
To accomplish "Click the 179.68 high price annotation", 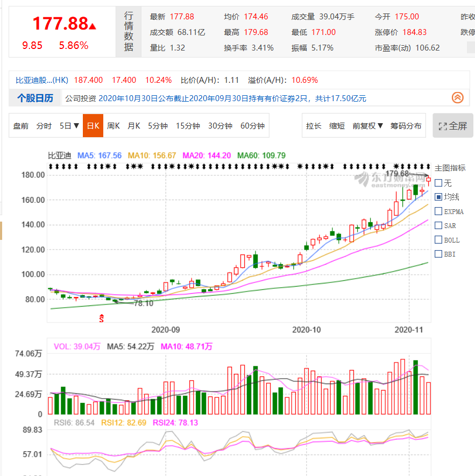I will (x=397, y=173).
